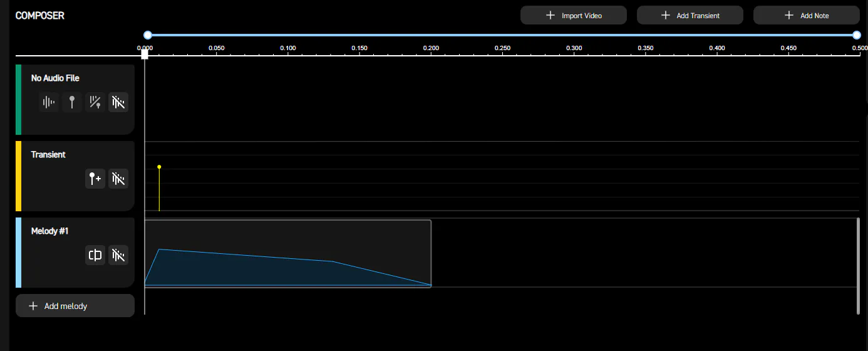Click the white playhead marker at 0.000
Screen dimensions: 868x351
pos(145,55)
